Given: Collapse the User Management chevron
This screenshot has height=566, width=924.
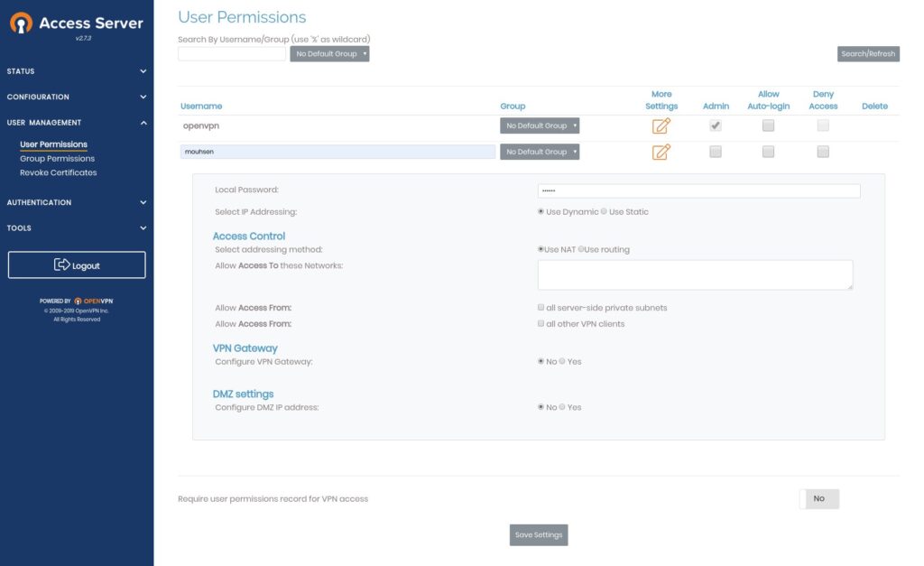Looking at the screenshot, I should tap(143, 123).
